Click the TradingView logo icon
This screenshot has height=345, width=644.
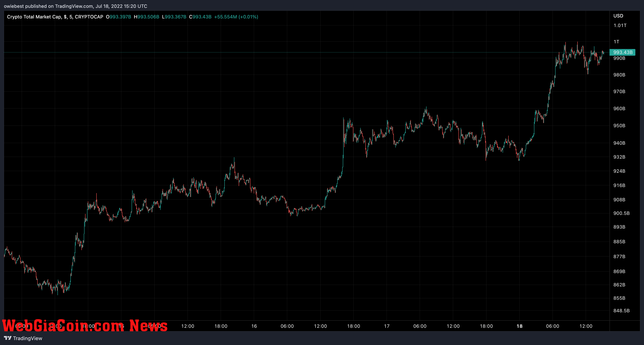[x=8, y=338]
